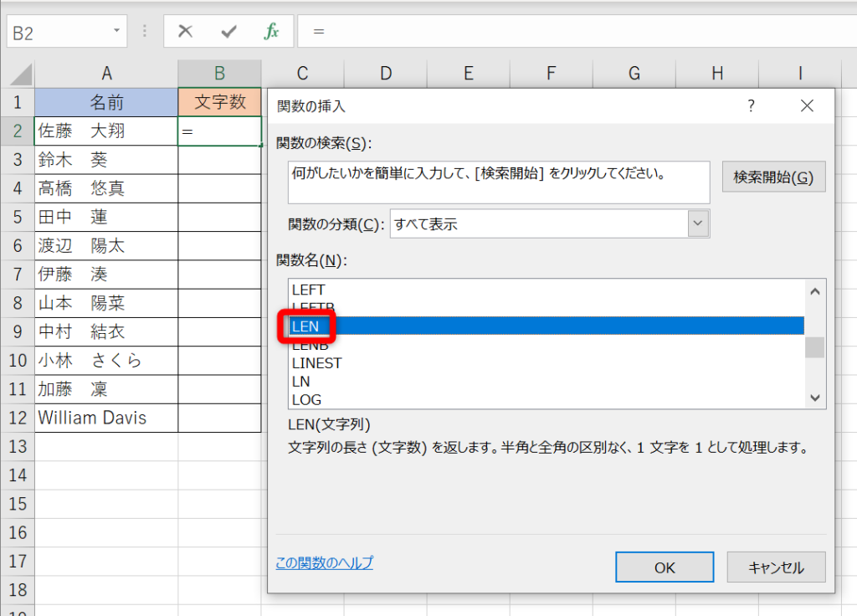The image size is (857, 616).
Task: Expand the 関数の分類 category dropdown
Action: (698, 223)
